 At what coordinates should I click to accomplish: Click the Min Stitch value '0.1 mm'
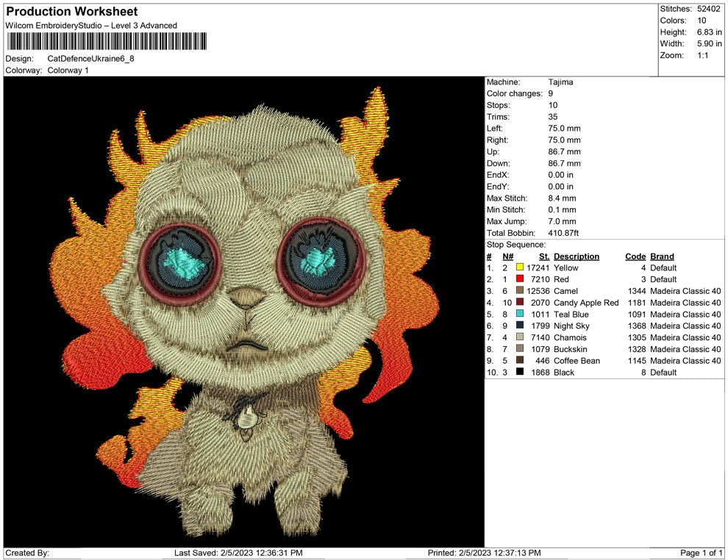tap(562, 209)
